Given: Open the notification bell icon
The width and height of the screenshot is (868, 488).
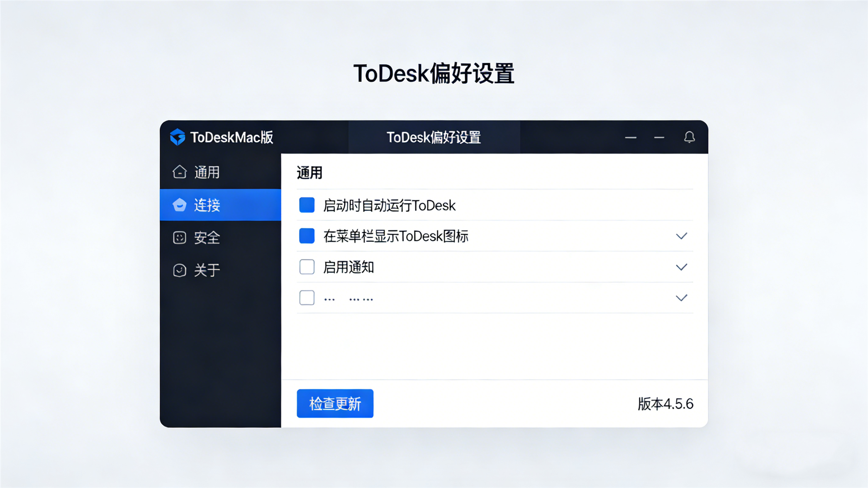Looking at the screenshot, I should coord(689,138).
